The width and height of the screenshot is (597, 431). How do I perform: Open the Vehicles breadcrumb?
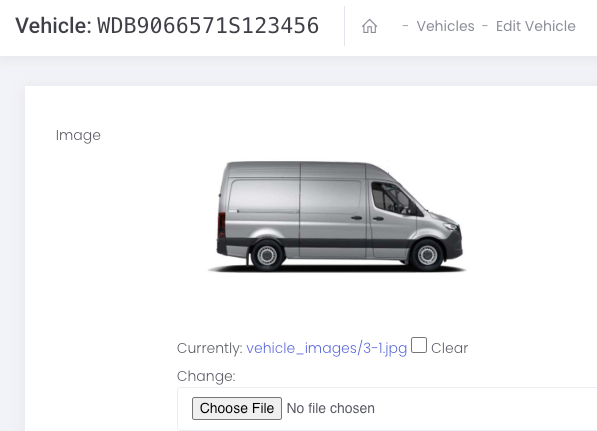tap(445, 26)
